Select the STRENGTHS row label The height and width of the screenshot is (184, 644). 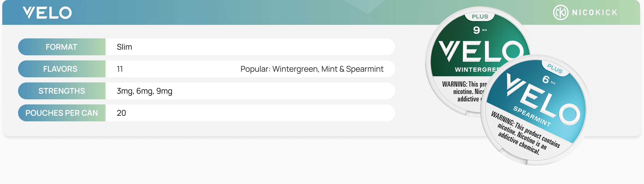(62, 91)
